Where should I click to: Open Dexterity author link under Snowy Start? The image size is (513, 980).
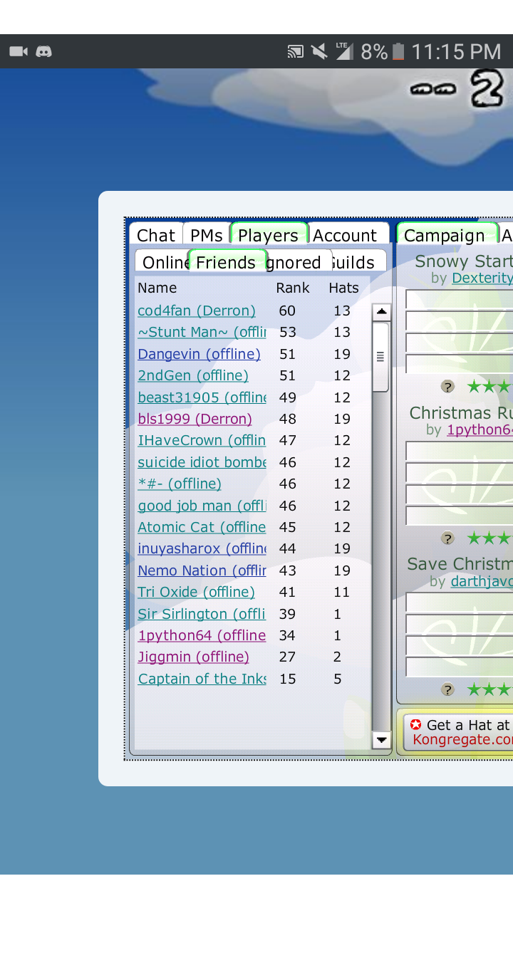(x=482, y=278)
